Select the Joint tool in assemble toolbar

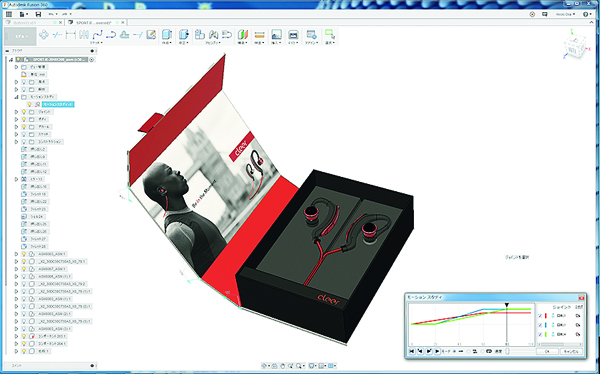click(200, 35)
